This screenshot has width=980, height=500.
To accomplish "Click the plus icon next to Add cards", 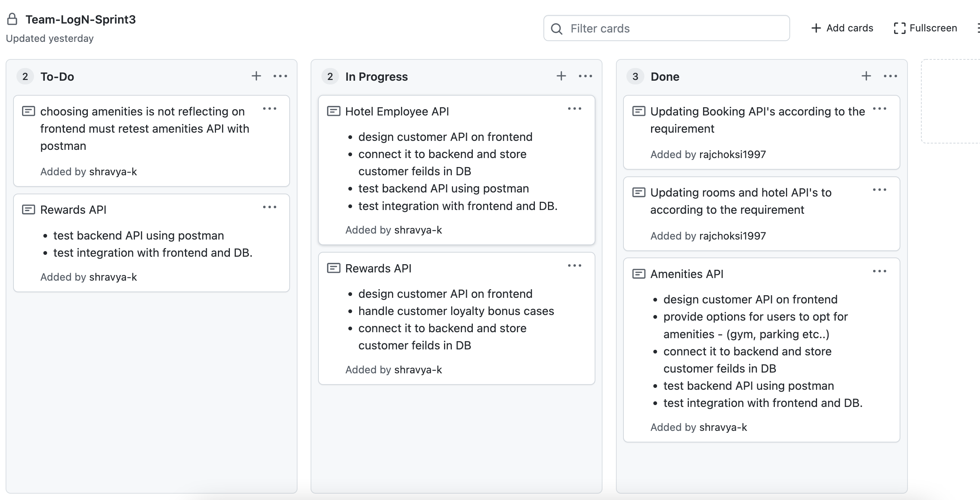I will (816, 28).
